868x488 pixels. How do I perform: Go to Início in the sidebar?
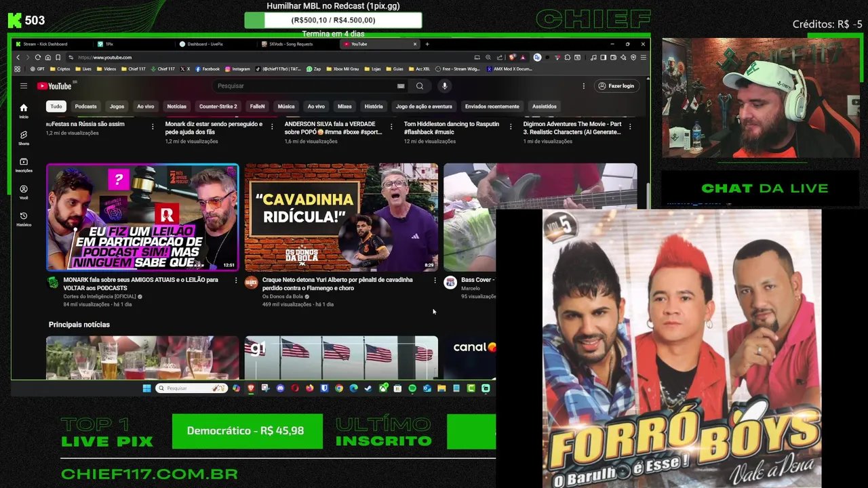24,110
